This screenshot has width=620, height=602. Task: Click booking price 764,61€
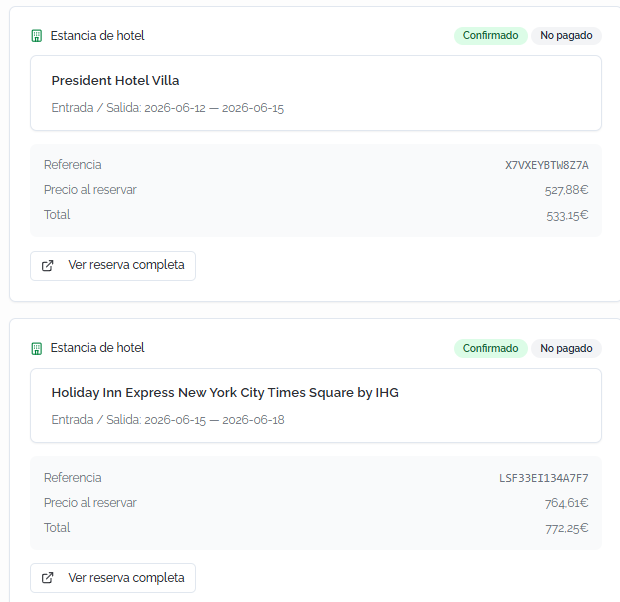tap(566, 503)
